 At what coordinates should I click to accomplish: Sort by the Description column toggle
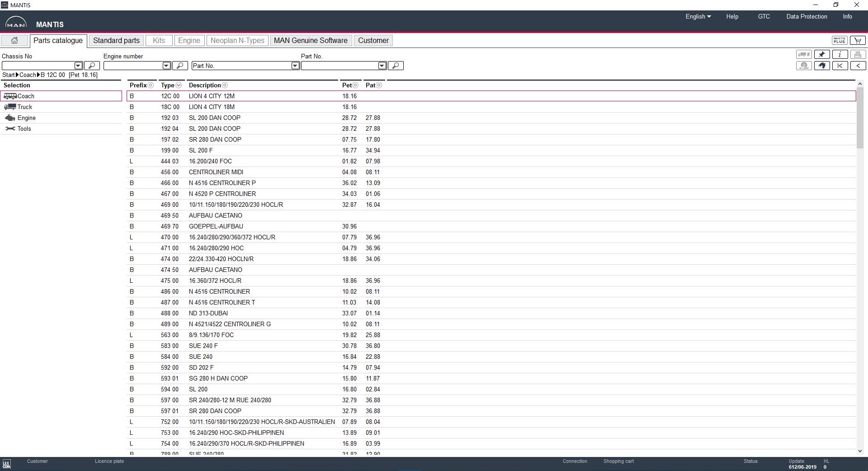(x=225, y=85)
